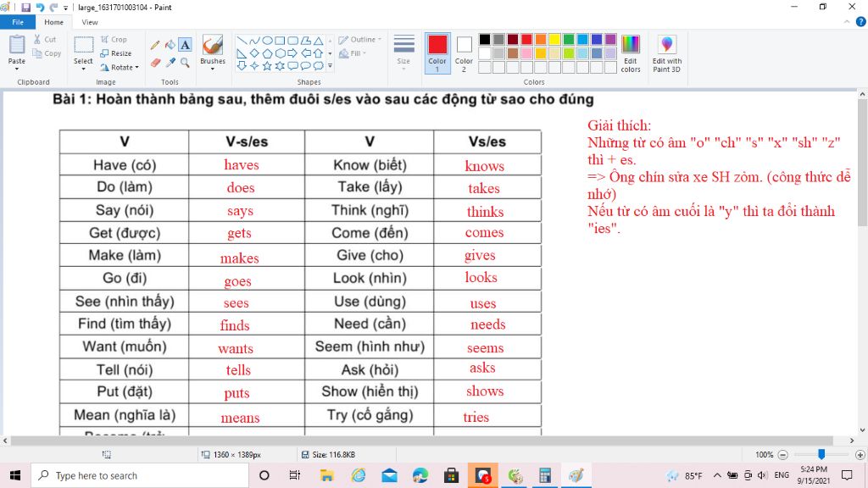Viewport: 868px width, 488px height.
Task: Choose the Down arrow shape
Action: (x=242, y=66)
